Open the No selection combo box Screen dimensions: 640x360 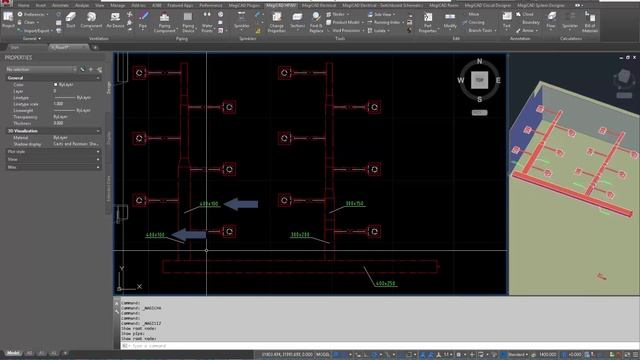click(41, 69)
